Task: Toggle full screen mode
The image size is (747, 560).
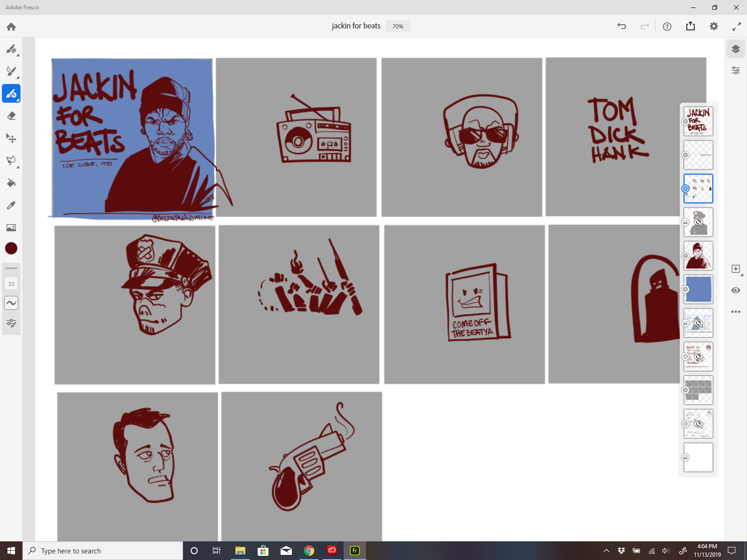Action: click(x=737, y=27)
